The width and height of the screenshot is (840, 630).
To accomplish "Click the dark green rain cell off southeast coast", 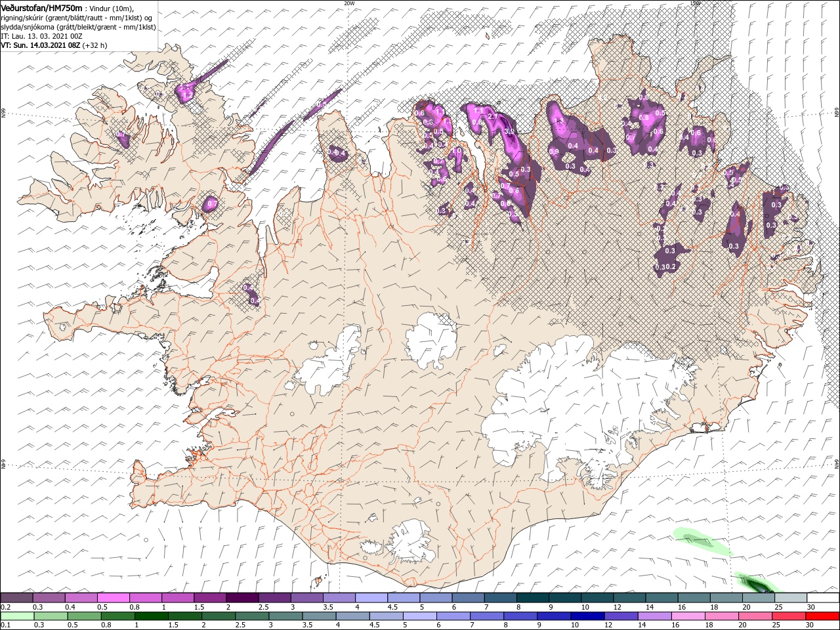I will point(756,583).
